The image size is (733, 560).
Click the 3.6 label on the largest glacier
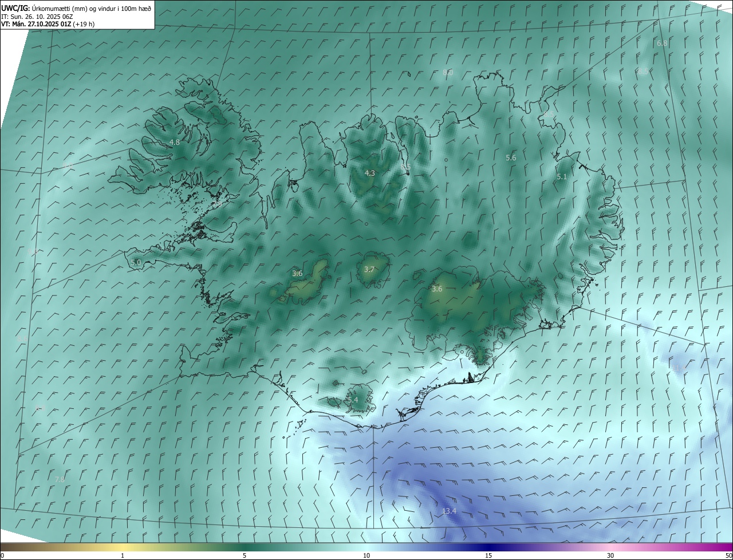point(437,289)
